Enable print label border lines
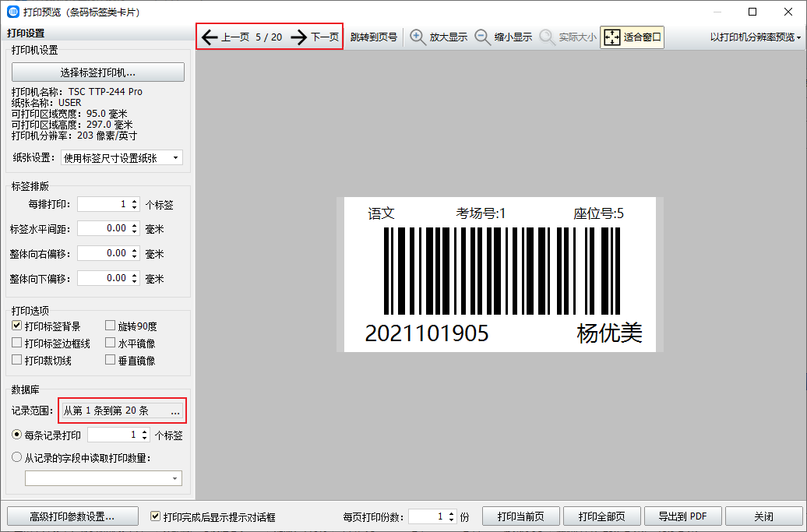Image resolution: width=807 pixels, height=532 pixels. tap(17, 343)
